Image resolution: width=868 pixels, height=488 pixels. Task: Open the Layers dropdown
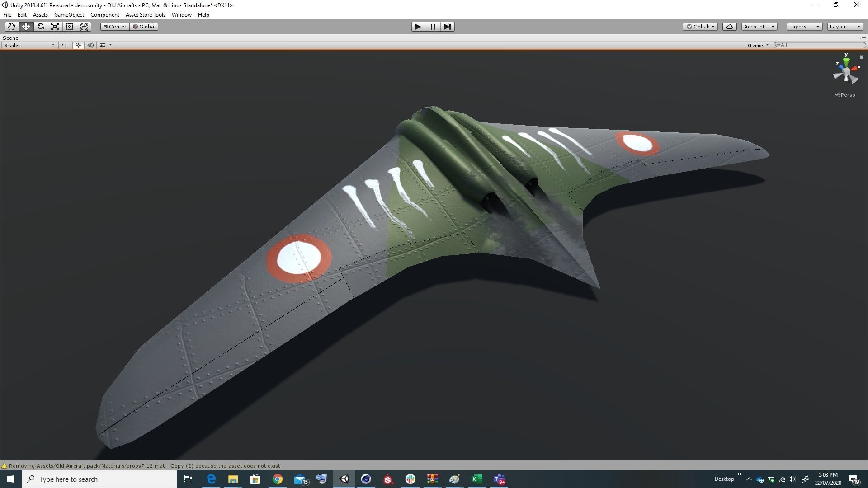[804, 27]
